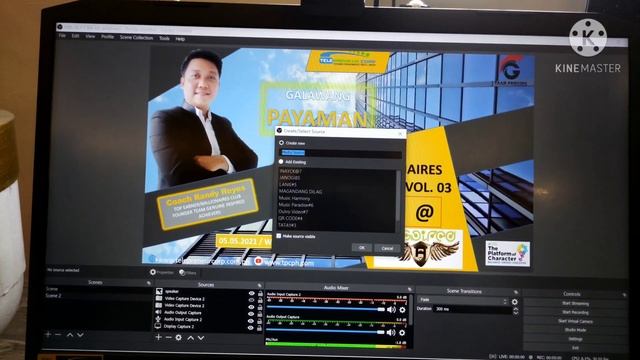
Task: Move source up with arrow under Sources
Action: pyautogui.click(x=191, y=338)
